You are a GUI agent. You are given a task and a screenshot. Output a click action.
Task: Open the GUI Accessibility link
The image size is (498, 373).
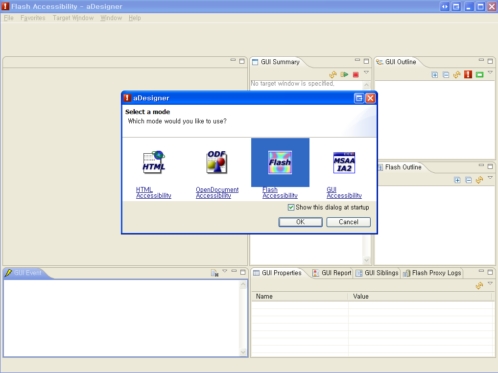[x=344, y=192]
